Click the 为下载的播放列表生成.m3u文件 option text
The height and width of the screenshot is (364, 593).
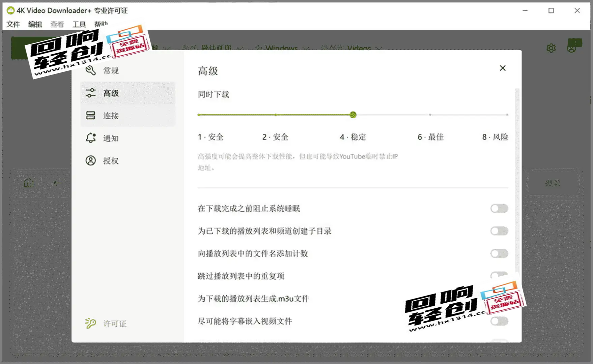253,299
